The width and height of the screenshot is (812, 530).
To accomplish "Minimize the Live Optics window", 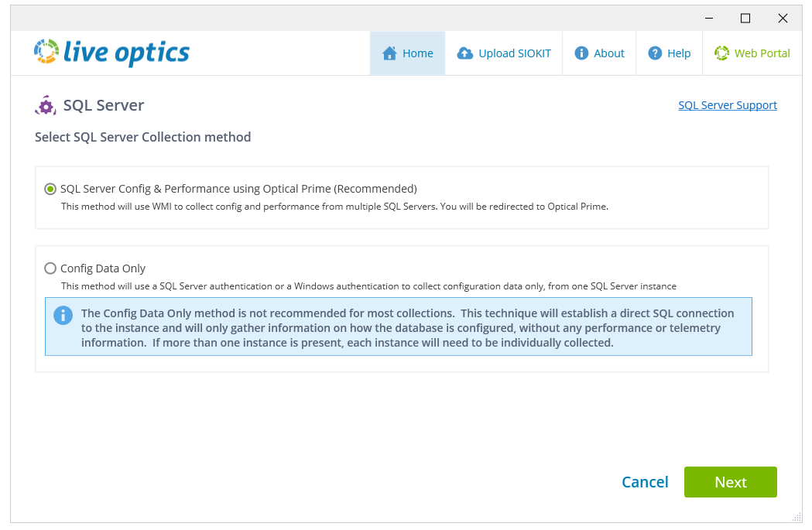I will click(x=708, y=18).
